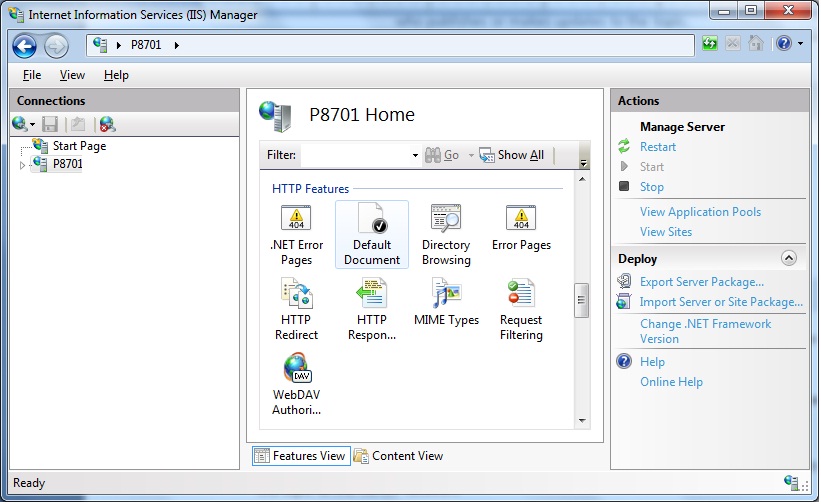Viewport: 821px width, 504px height.
Task: Click the Create New Connection globe icon
Action: coord(19,124)
